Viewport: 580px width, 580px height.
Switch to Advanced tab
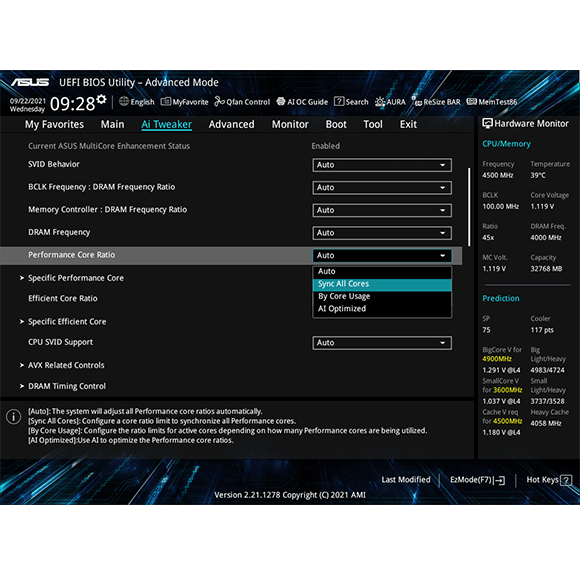point(232,124)
